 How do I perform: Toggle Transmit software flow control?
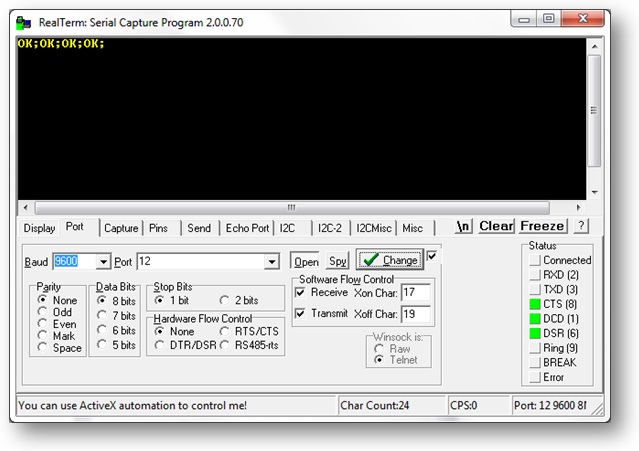point(300,313)
